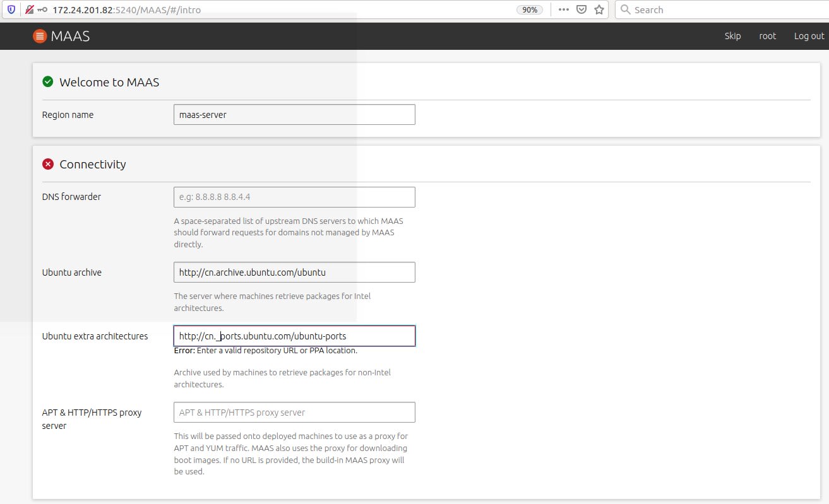This screenshot has height=504, width=829.
Task: Click the APT & HTTP/HTTPS proxy server label
Action: 92,419
